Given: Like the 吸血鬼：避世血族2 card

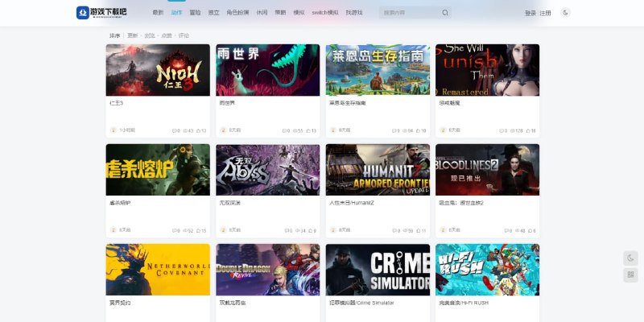Looking at the screenshot, I should pos(530,231).
